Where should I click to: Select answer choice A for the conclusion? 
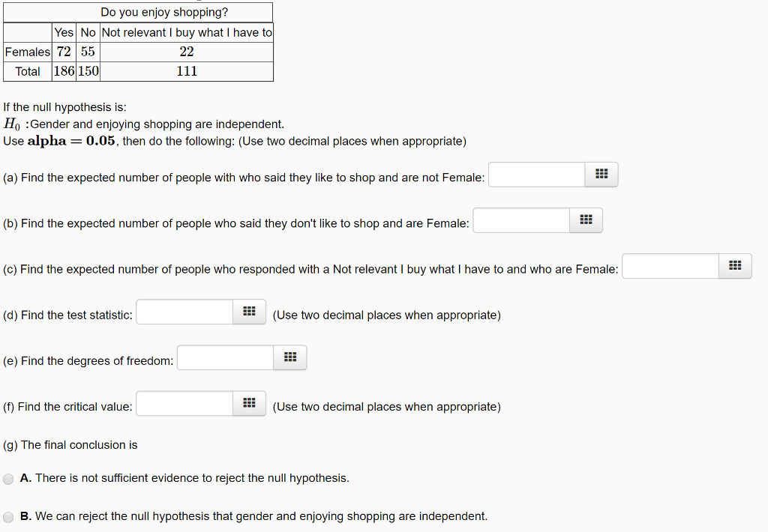click(8, 478)
